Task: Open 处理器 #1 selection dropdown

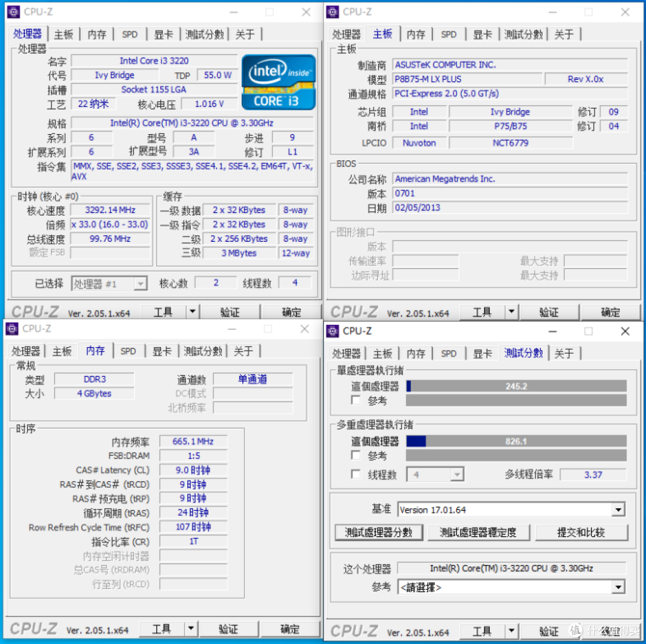Action: tap(109, 284)
